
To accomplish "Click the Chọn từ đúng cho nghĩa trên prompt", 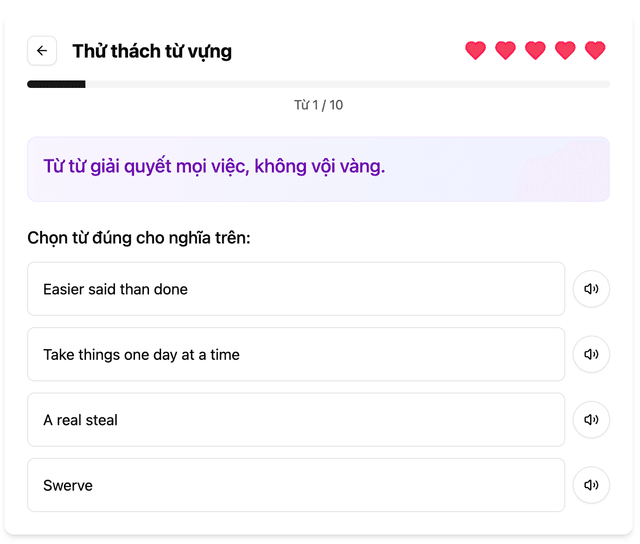I will coord(139,238).
